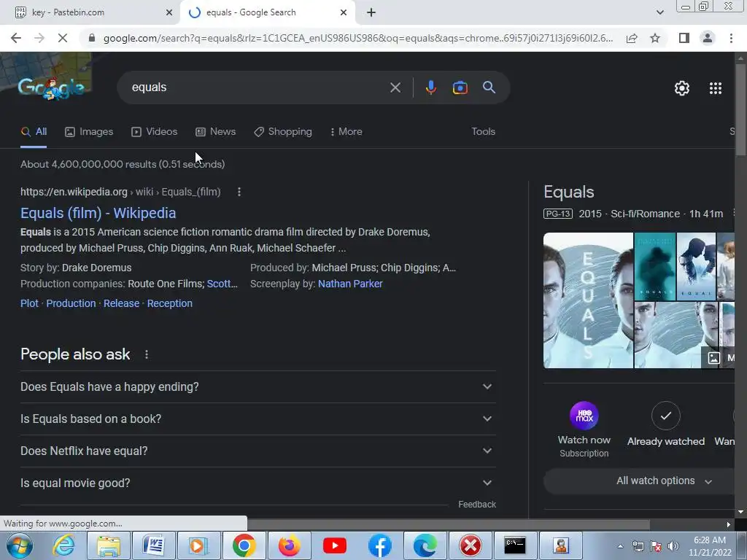
Task: Open People also ask options menu
Action: (147, 354)
